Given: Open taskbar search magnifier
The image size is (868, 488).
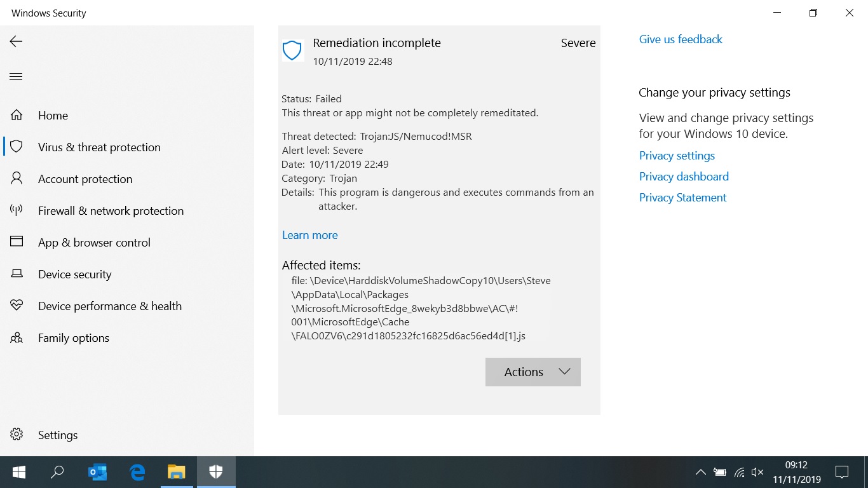Looking at the screenshot, I should tap(57, 472).
